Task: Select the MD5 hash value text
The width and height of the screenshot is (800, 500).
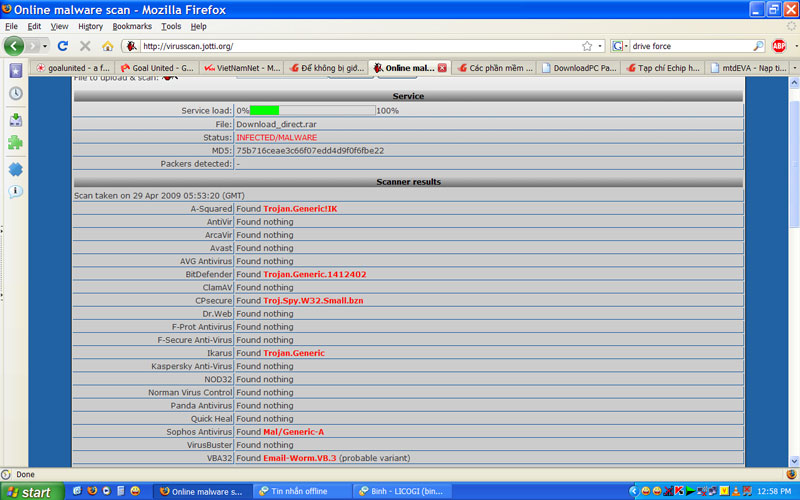Action: tap(310, 151)
